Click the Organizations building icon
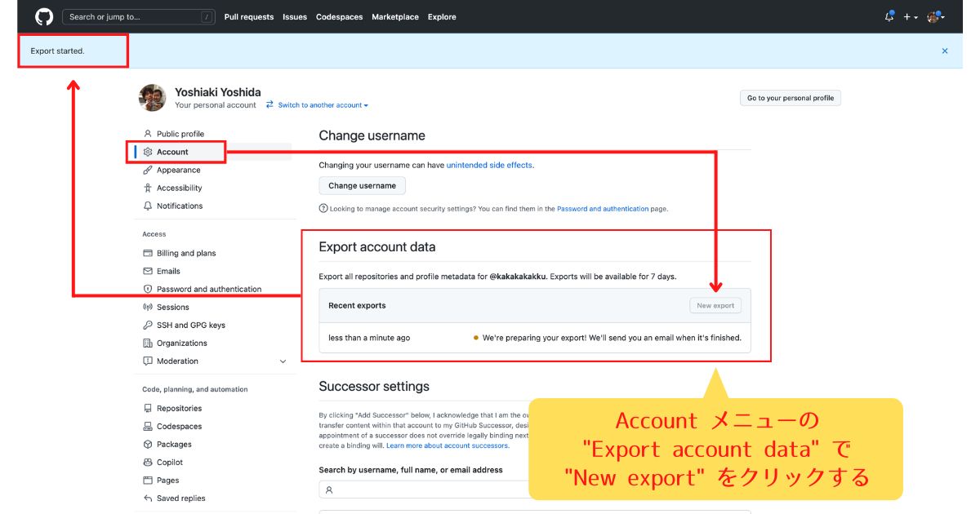Screen dimensions: 980x514 tap(148, 343)
